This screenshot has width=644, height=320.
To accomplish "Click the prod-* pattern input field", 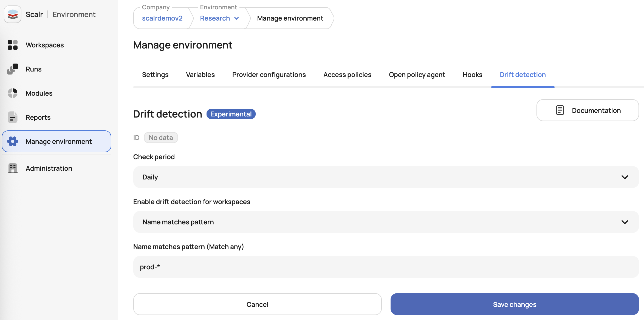I will click(x=386, y=267).
